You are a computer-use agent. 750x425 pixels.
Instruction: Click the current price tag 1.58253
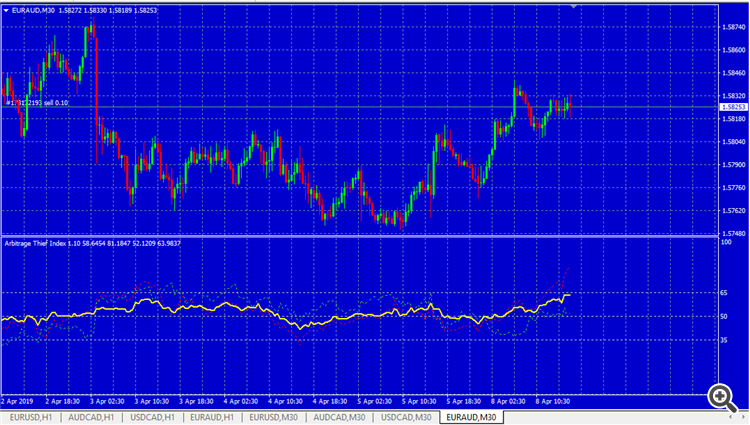[733, 107]
